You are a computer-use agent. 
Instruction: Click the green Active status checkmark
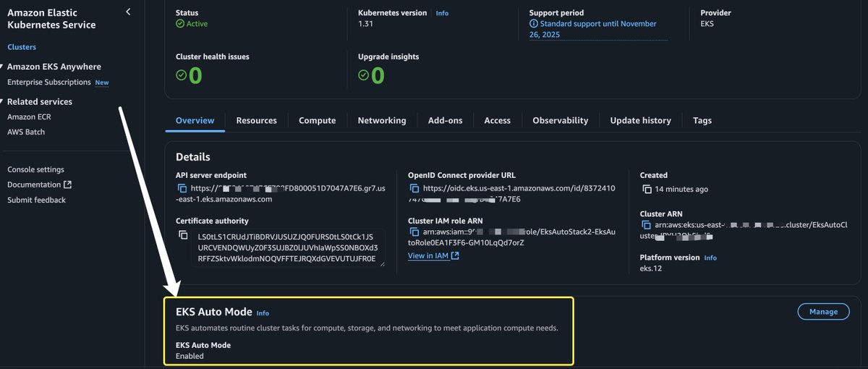(x=180, y=24)
